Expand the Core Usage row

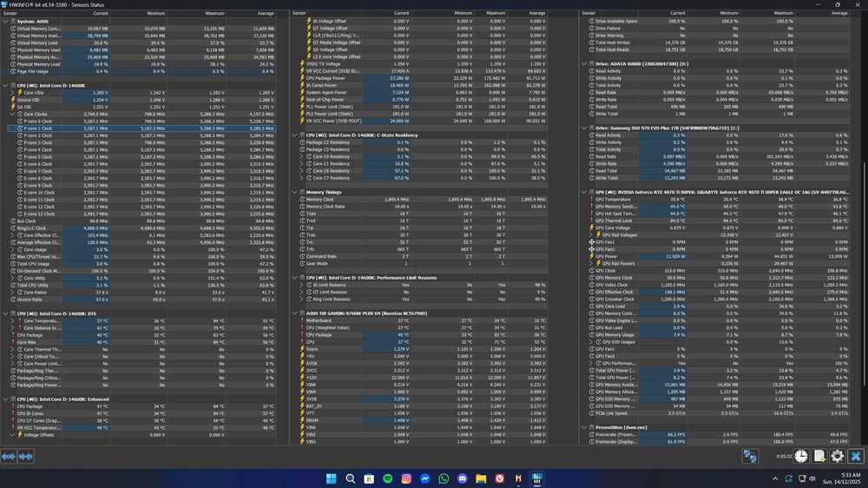coord(13,250)
